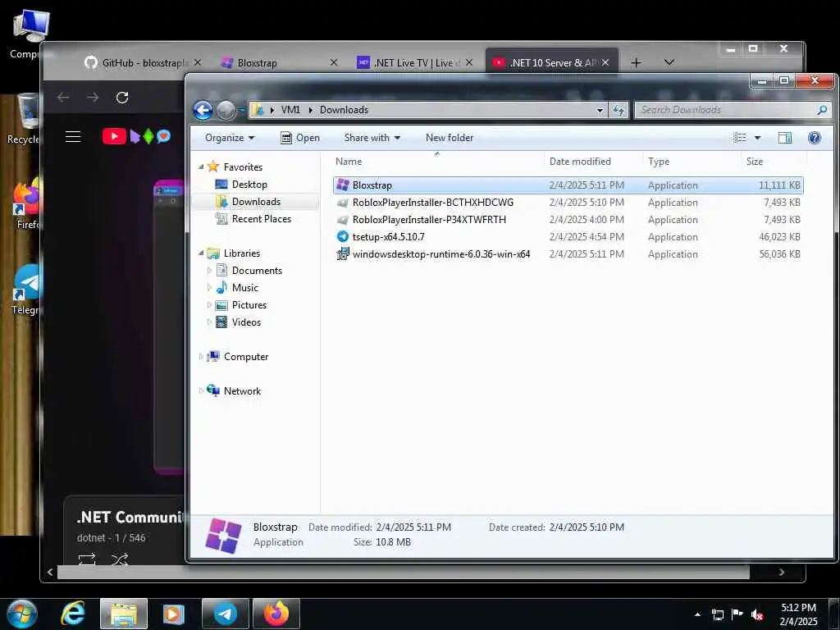Toggle playlist shuffle button

click(119, 559)
